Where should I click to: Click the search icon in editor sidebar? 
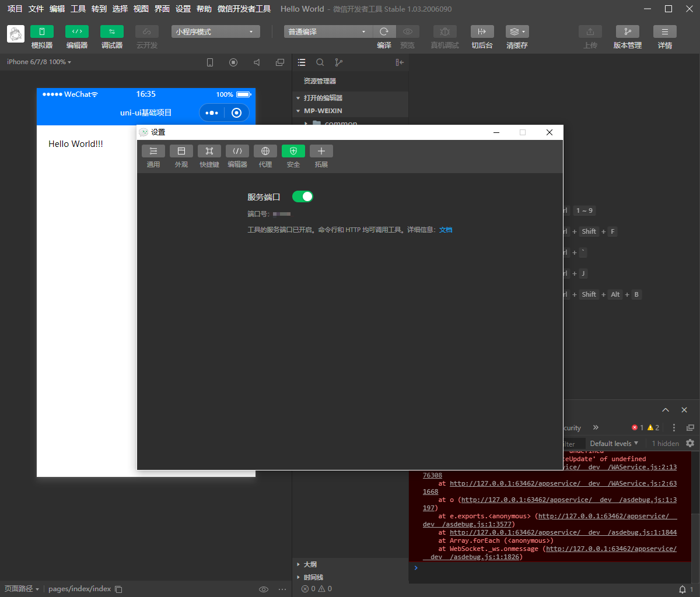tap(320, 62)
